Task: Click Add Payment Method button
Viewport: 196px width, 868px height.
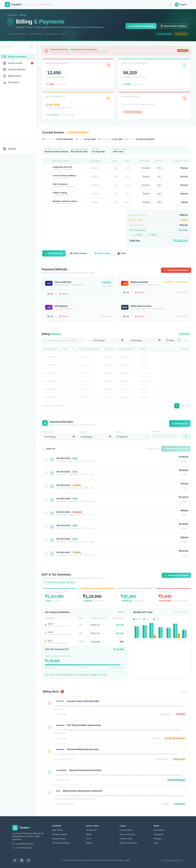Action: 176,270
